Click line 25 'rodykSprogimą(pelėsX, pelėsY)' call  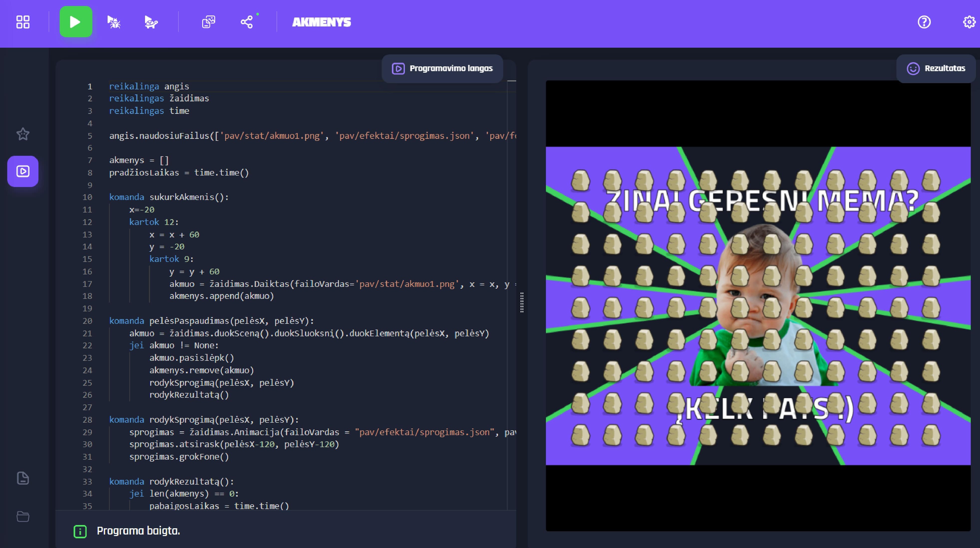221,382
